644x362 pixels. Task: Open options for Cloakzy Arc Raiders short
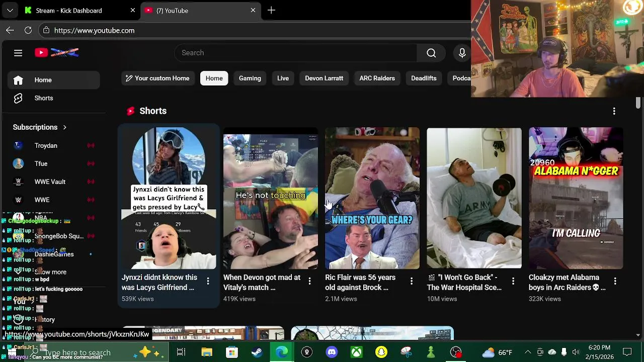[615, 281]
